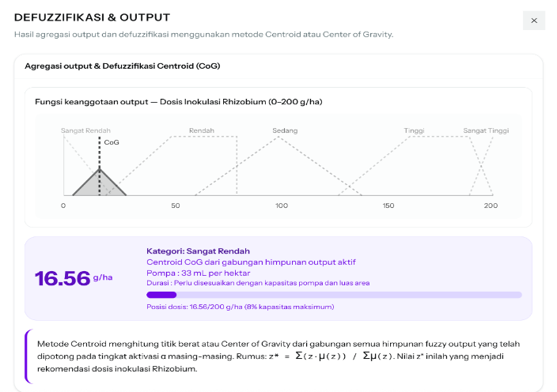Click the Kategori: Sangat Rendah text
557x392 pixels.
[x=199, y=251]
